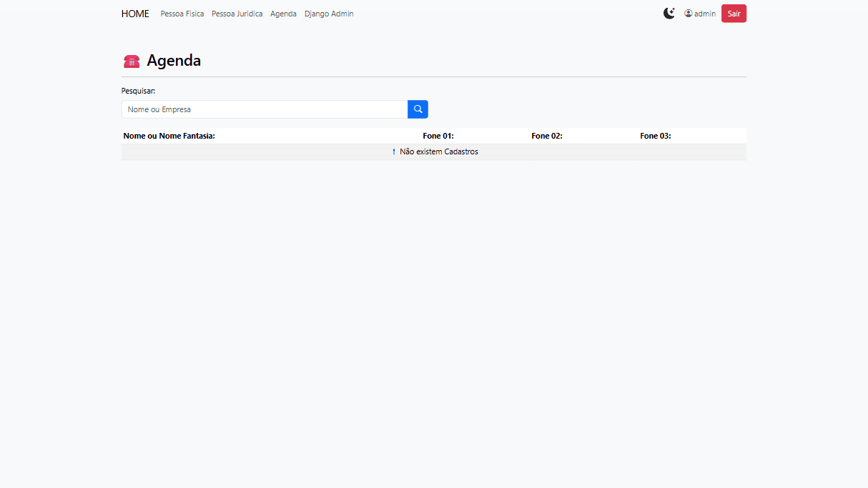This screenshot has height=488, width=868.
Task: Toggle dark mode with the moon icon
Action: [x=669, y=14]
